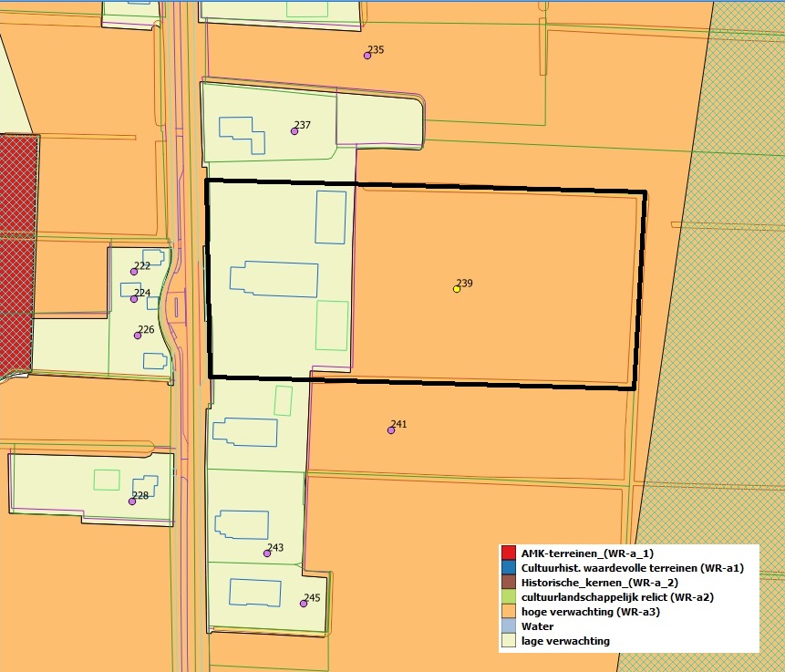Click the orange hoge verwachting legend swatch
785x672 pixels.
[509, 611]
